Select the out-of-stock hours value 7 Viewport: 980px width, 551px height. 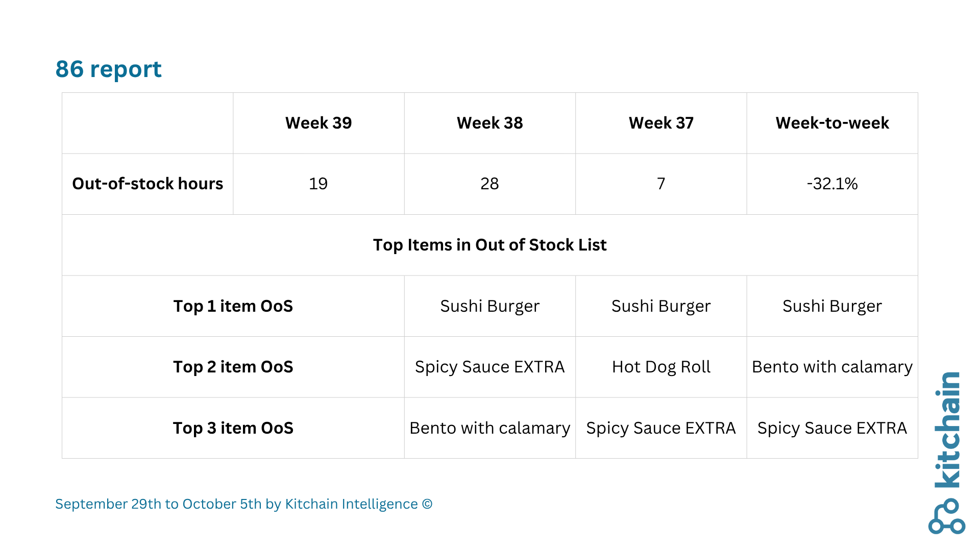click(x=661, y=184)
